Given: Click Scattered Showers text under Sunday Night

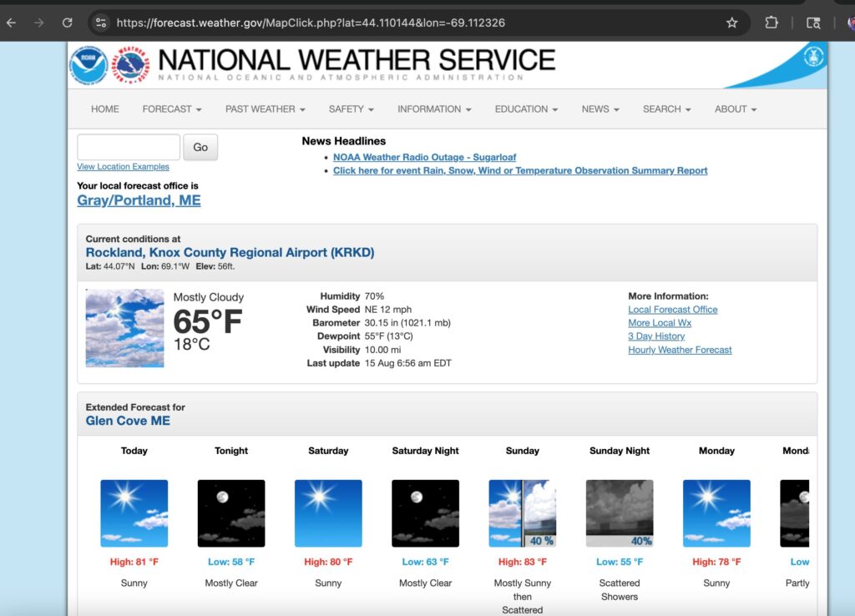Looking at the screenshot, I should pos(620,590).
